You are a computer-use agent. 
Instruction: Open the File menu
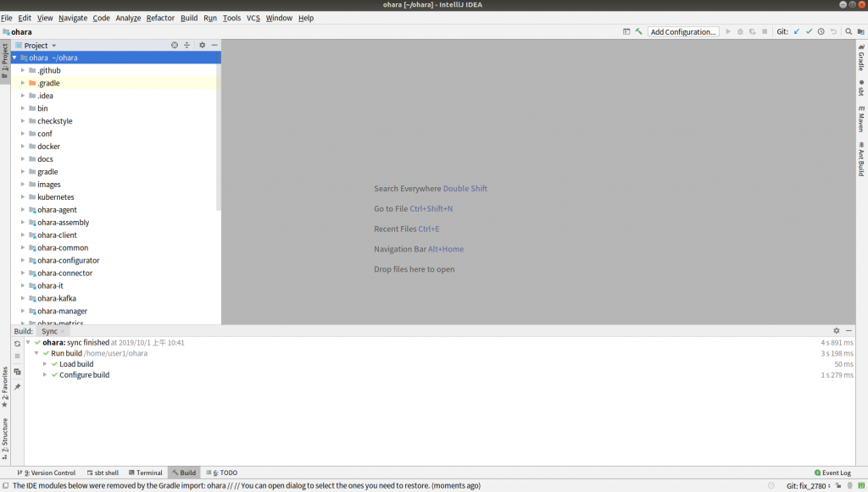pyautogui.click(x=7, y=18)
